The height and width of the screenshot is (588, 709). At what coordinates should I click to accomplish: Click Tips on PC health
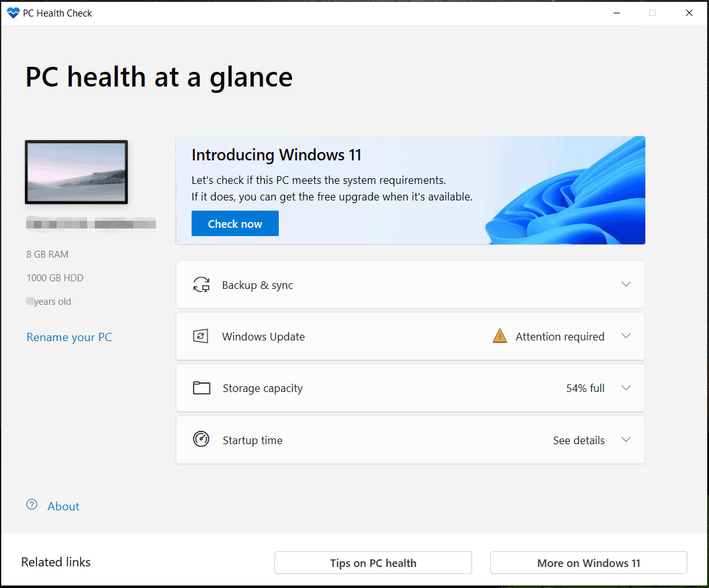pyautogui.click(x=372, y=563)
